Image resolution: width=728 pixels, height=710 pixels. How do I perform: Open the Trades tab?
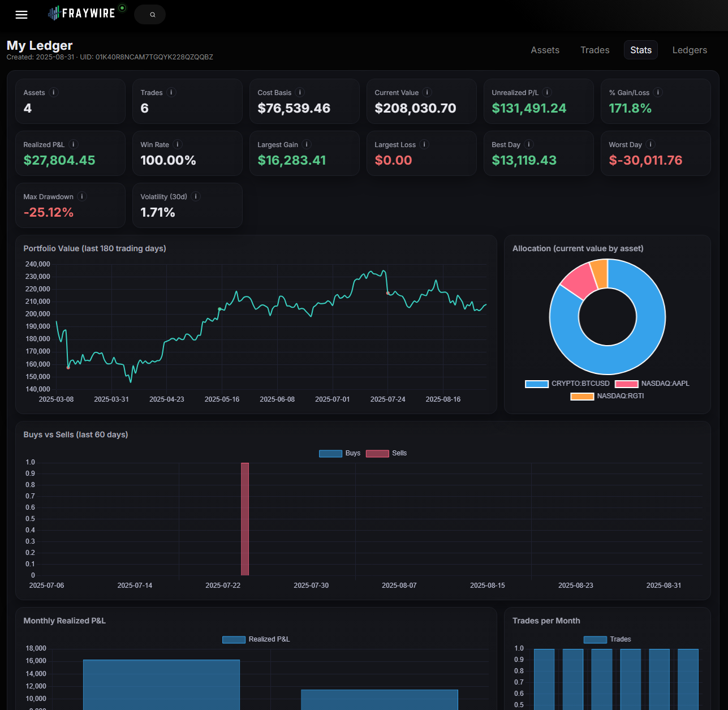[x=595, y=50]
